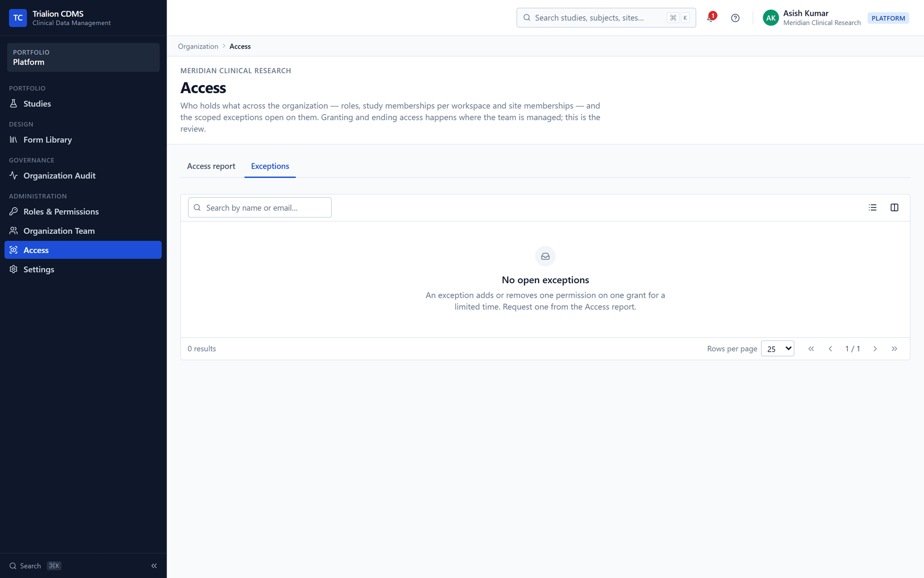Collapse the sidebar with double chevron

tap(154, 566)
